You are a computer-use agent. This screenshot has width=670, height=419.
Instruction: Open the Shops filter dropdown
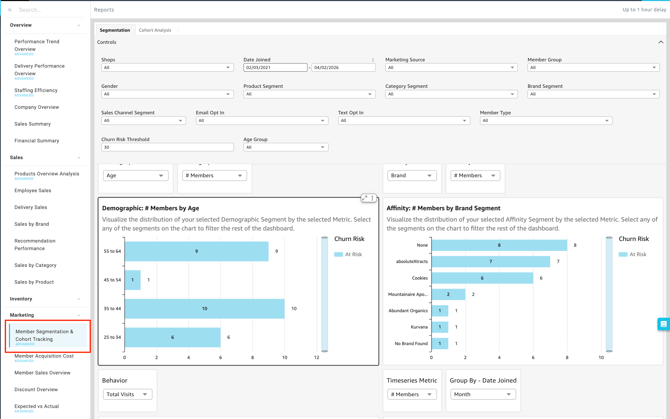[167, 68]
